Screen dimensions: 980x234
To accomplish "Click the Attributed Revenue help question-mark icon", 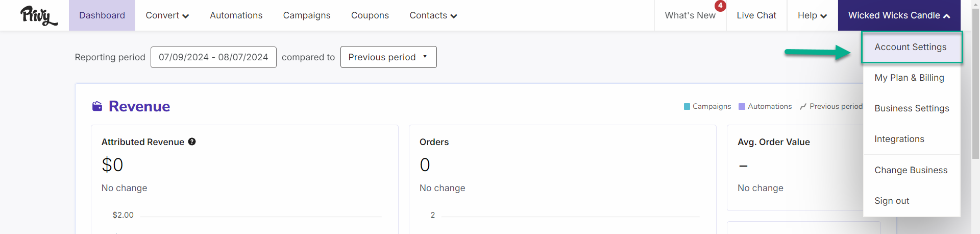I will click(192, 142).
